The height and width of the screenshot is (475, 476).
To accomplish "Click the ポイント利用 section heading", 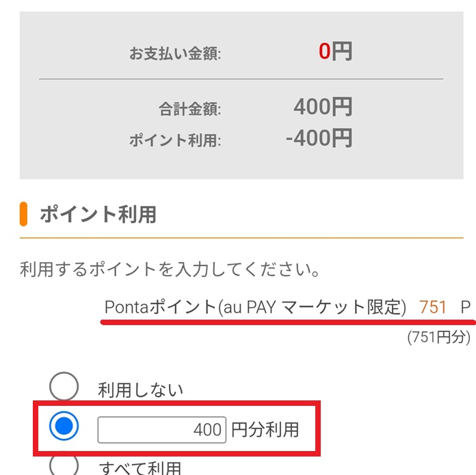I will tap(98, 214).
